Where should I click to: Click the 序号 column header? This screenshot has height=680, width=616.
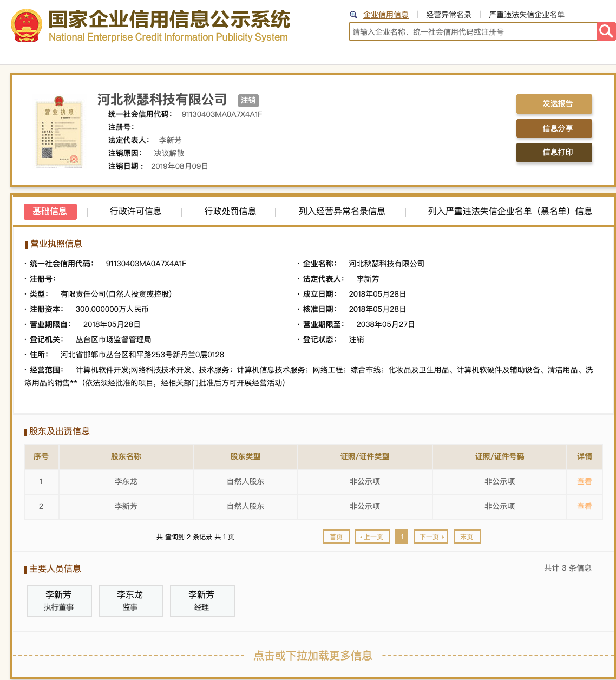(41, 456)
